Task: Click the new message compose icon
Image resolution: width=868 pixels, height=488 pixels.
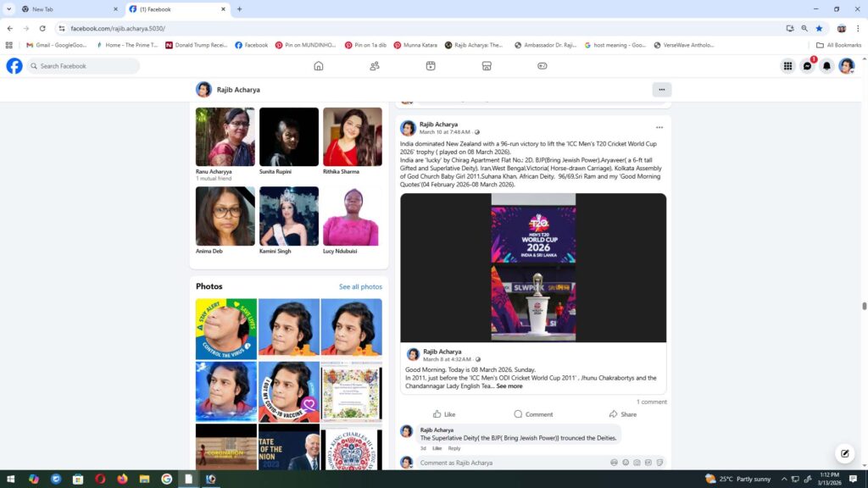Action: pyautogui.click(x=843, y=453)
